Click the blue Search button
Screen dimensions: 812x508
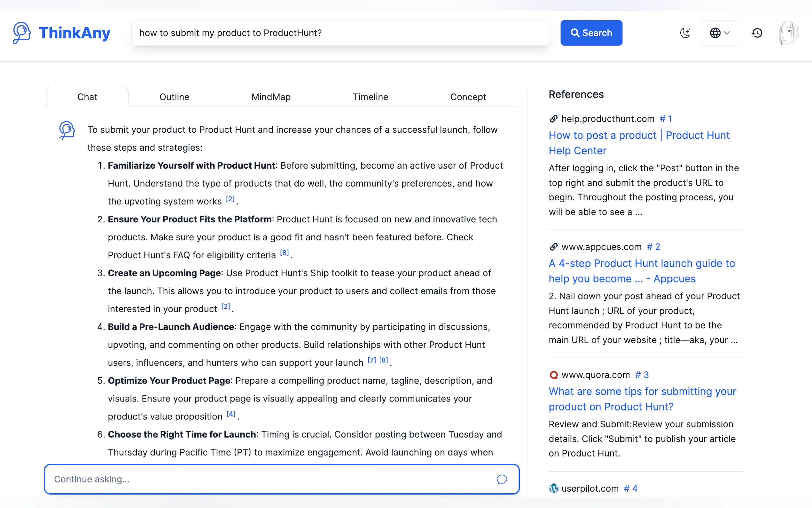[x=591, y=33]
